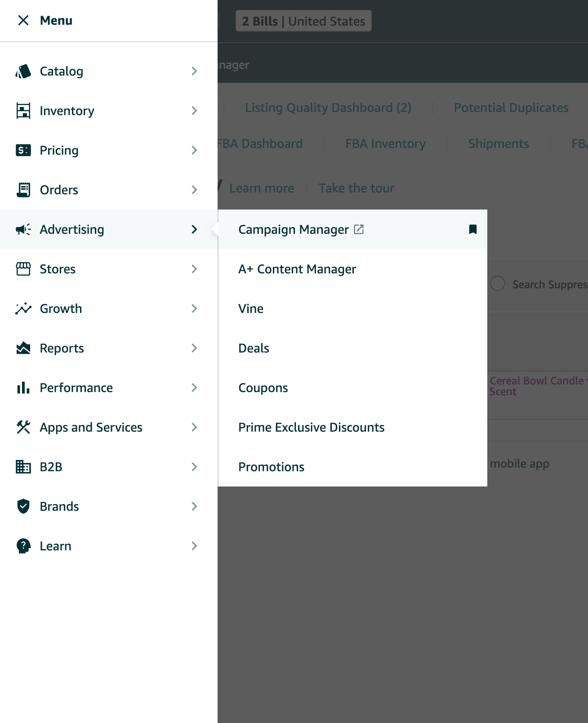This screenshot has width=588, height=723.
Task: Click the Orders receipt icon
Action: (23, 190)
